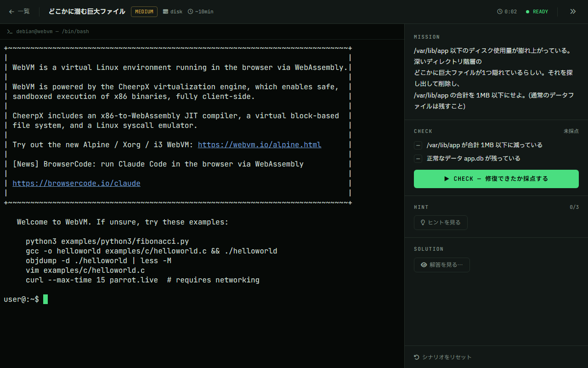Click the 'curl --max-time 15 parrot.live' line
This screenshot has width=588, height=368.
[x=142, y=280]
